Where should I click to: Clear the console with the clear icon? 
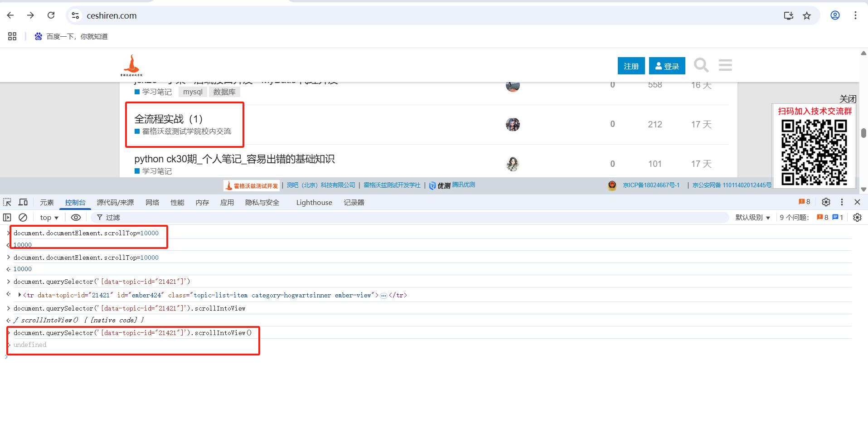coord(23,218)
